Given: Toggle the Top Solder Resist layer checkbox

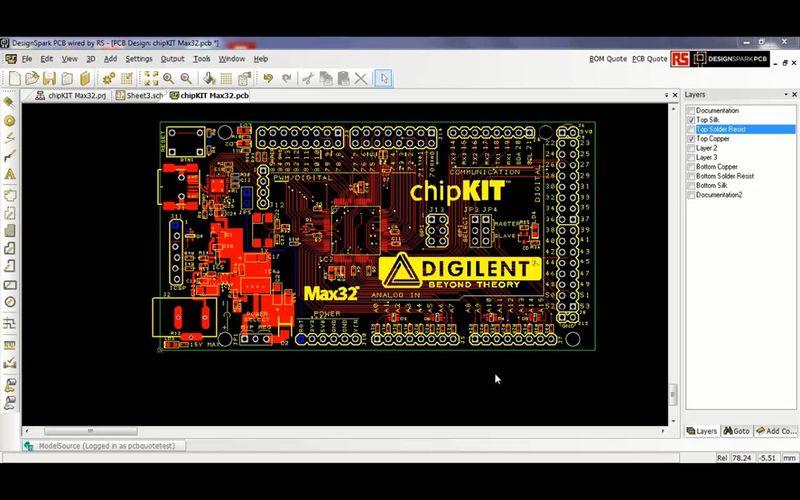Looking at the screenshot, I should pyautogui.click(x=691, y=130).
